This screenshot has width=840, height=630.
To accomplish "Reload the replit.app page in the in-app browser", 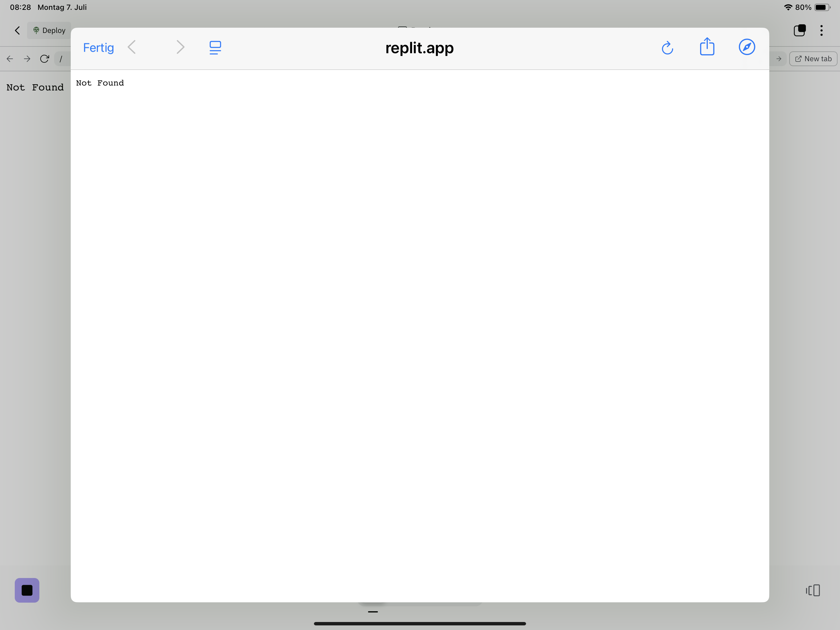I will pos(667,48).
